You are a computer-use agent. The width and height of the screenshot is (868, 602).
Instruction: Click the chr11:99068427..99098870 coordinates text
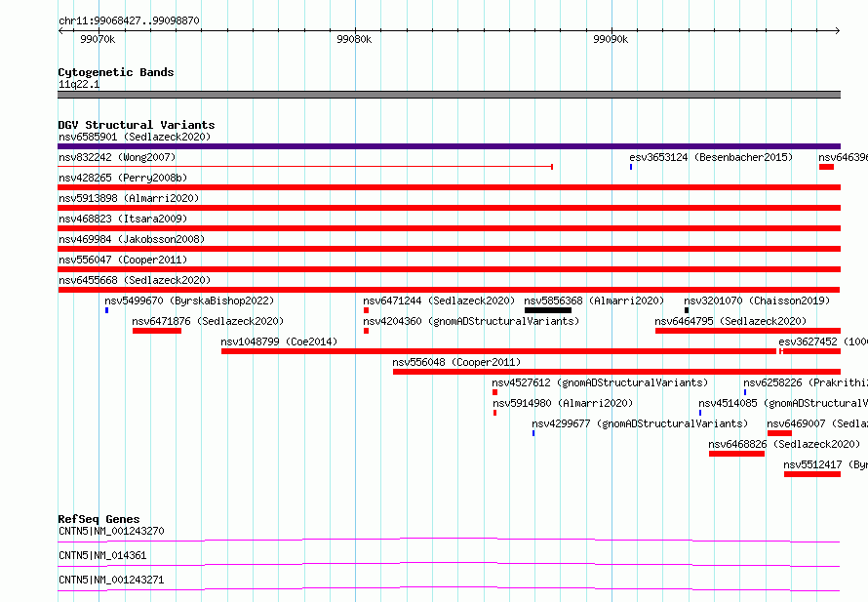[x=129, y=20]
